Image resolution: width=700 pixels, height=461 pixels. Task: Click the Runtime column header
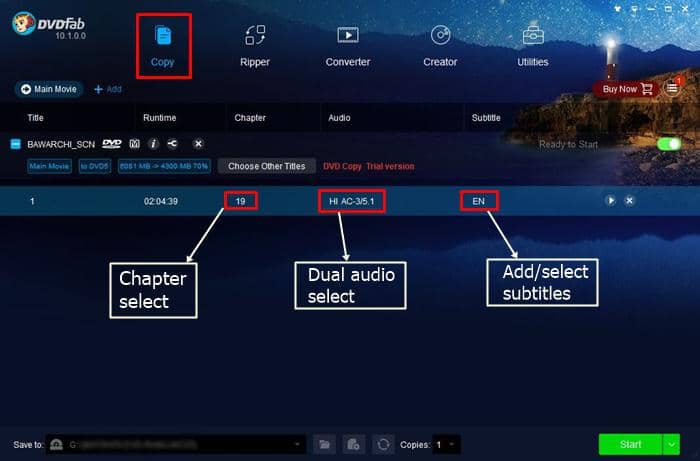tap(159, 118)
